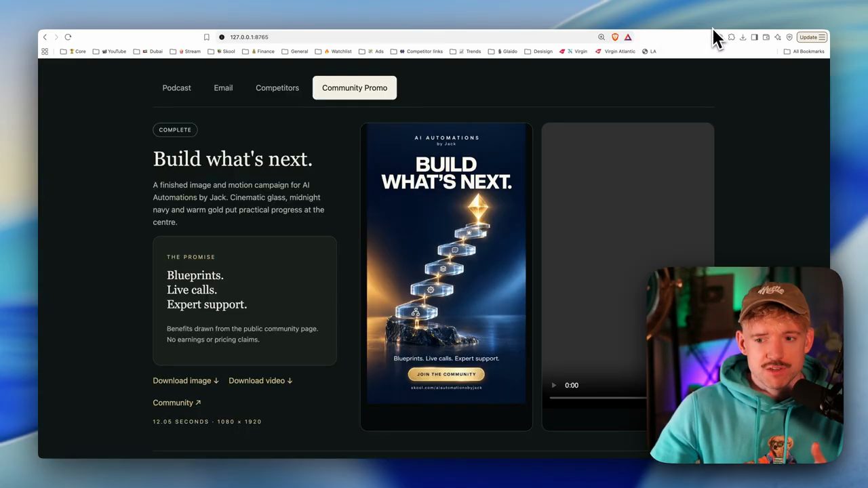The image size is (868, 488).
Task: Open the Brave Wallet icon
Action: pos(766,37)
